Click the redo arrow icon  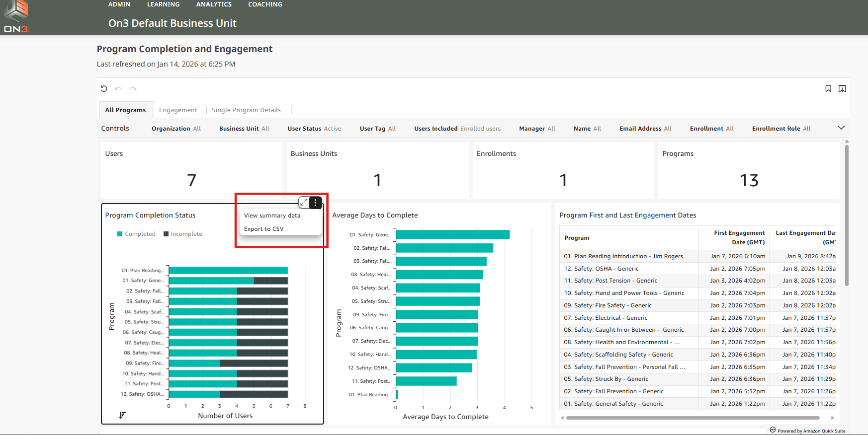[x=133, y=89]
